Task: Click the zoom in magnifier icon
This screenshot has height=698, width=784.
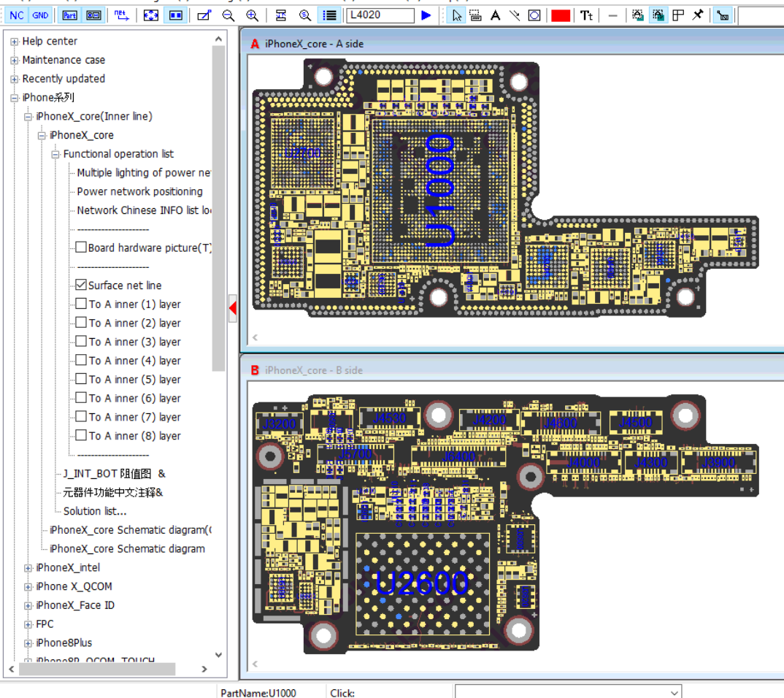Action: [252, 15]
